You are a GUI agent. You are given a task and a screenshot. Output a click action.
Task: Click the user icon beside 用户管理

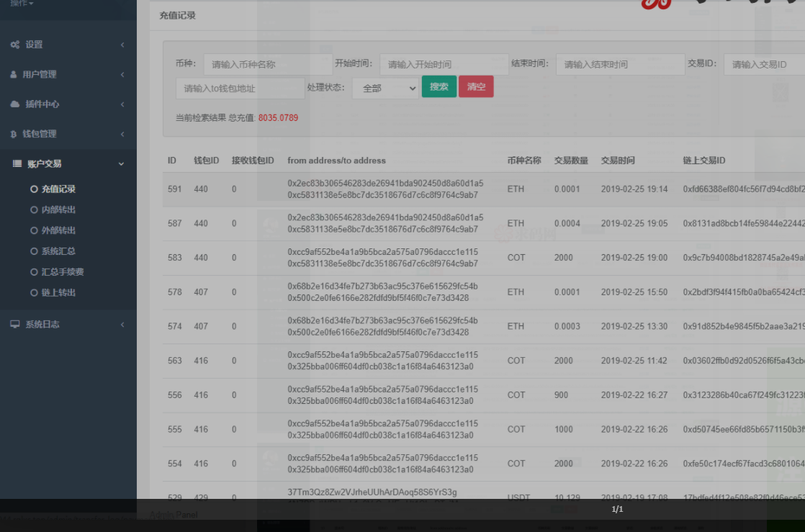(14, 74)
